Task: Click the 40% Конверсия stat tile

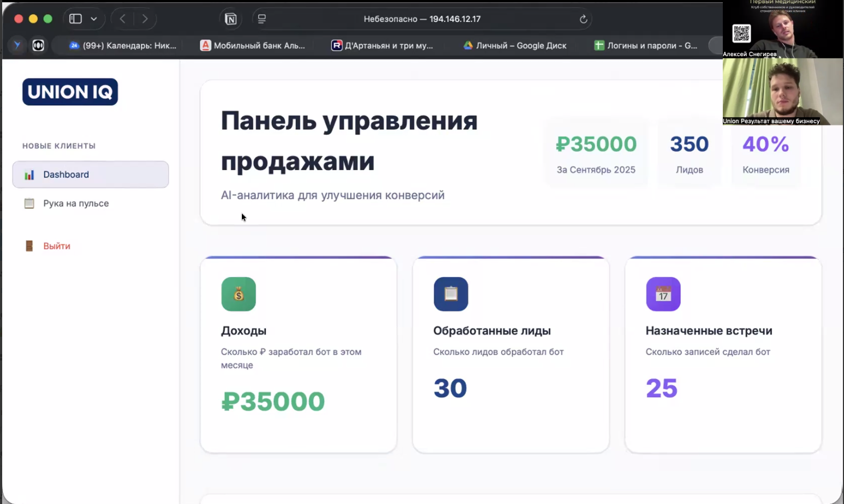Action: coord(765,154)
